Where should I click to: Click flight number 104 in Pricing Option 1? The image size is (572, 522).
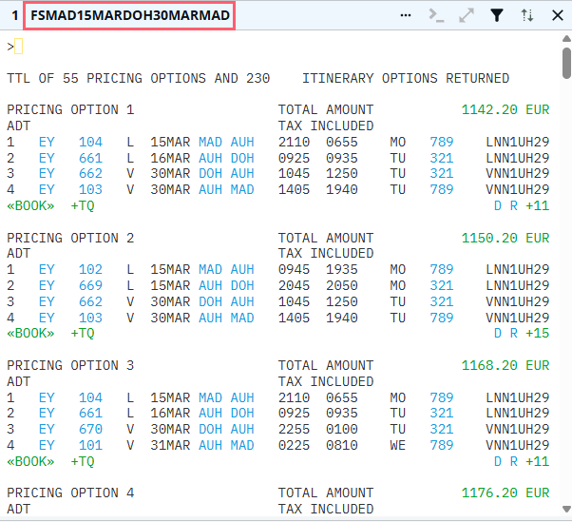coord(90,142)
